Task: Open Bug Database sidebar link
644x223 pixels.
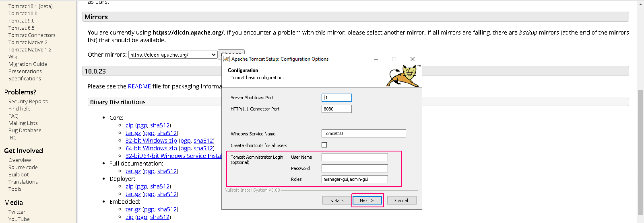Action: coord(25,131)
